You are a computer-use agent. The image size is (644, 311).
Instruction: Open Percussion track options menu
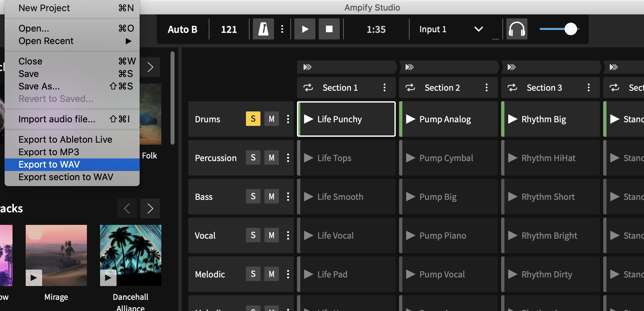(x=288, y=158)
